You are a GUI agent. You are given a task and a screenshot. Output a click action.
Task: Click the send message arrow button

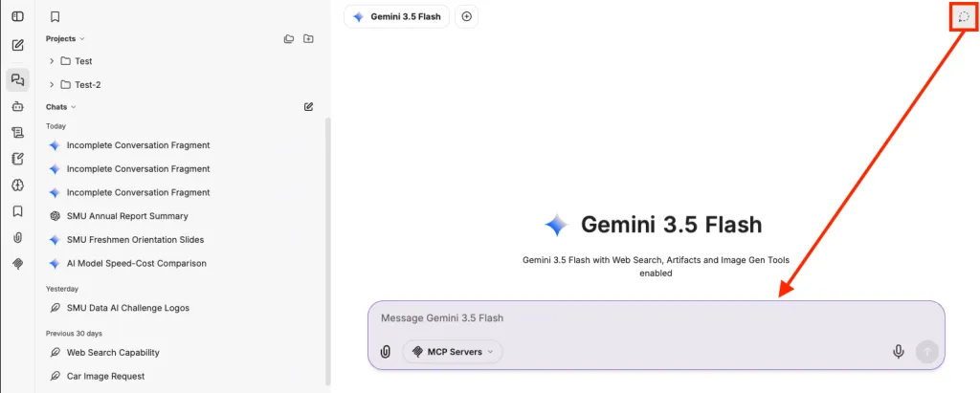pyautogui.click(x=926, y=352)
